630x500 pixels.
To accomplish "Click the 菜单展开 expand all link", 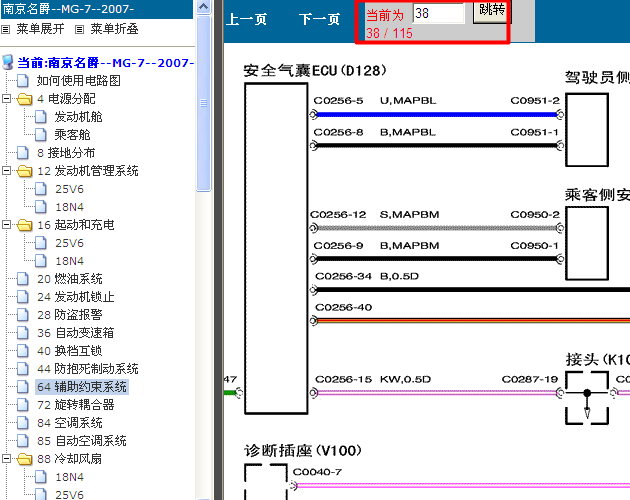I will (x=40, y=29).
